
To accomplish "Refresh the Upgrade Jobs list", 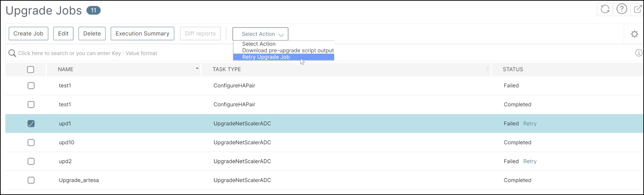I will pos(605,9).
